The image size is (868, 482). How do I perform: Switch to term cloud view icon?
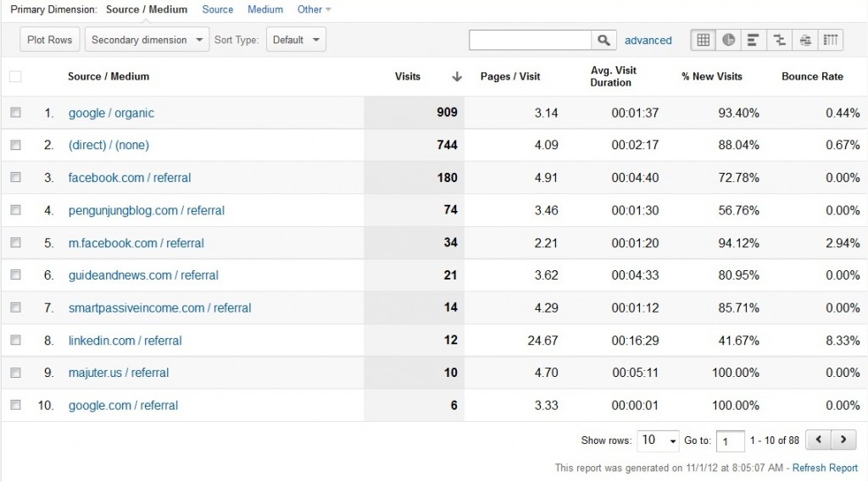805,40
